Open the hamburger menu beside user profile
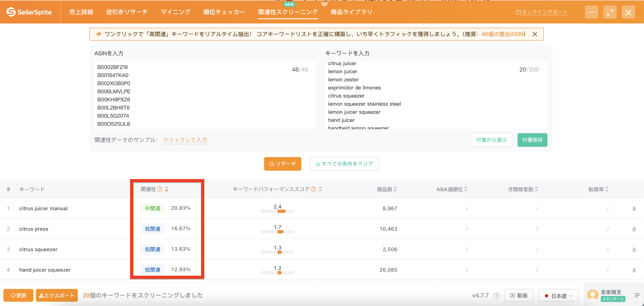Screen dimensions: 644x306 click(x=637, y=296)
